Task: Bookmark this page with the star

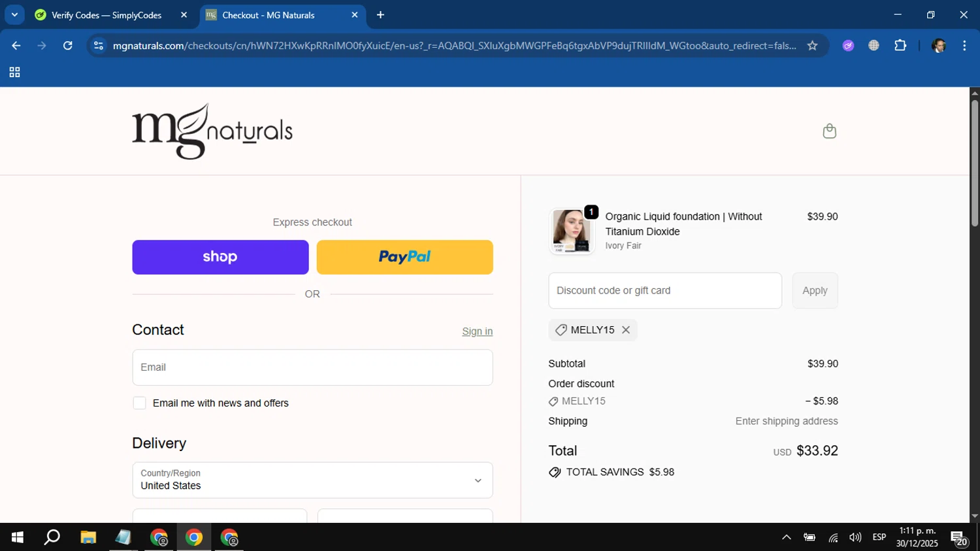Action: [812, 46]
